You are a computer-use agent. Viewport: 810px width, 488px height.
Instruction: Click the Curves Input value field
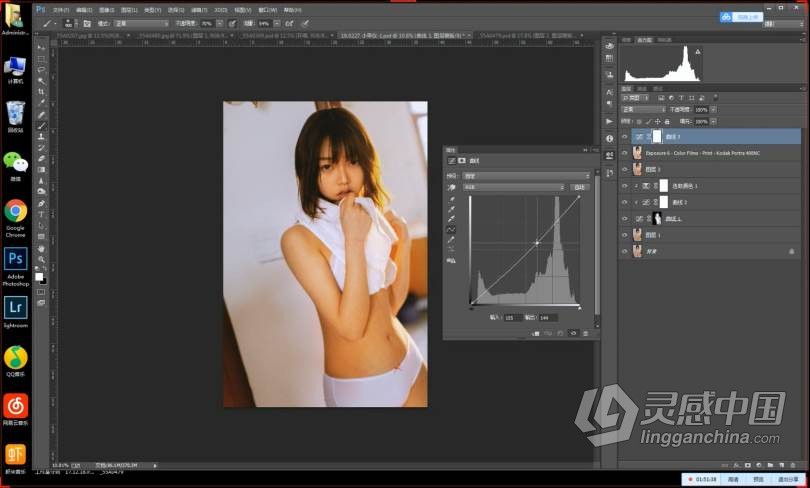[513, 318]
